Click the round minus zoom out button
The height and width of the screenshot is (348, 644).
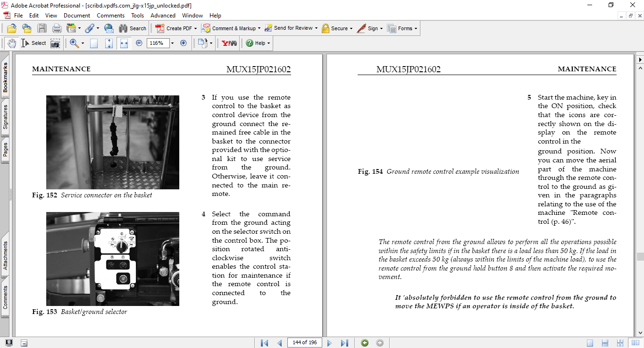click(139, 43)
